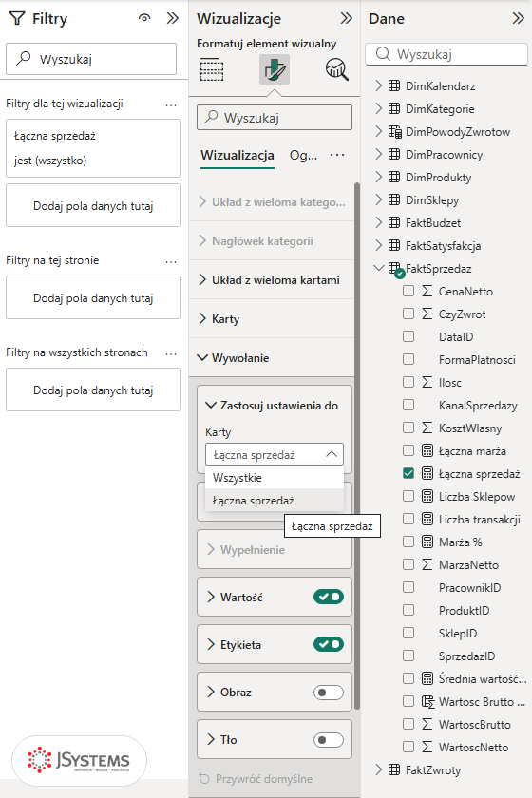The height and width of the screenshot is (798, 532).
Task: Click measure icon next to Marża %
Action: click(x=427, y=541)
